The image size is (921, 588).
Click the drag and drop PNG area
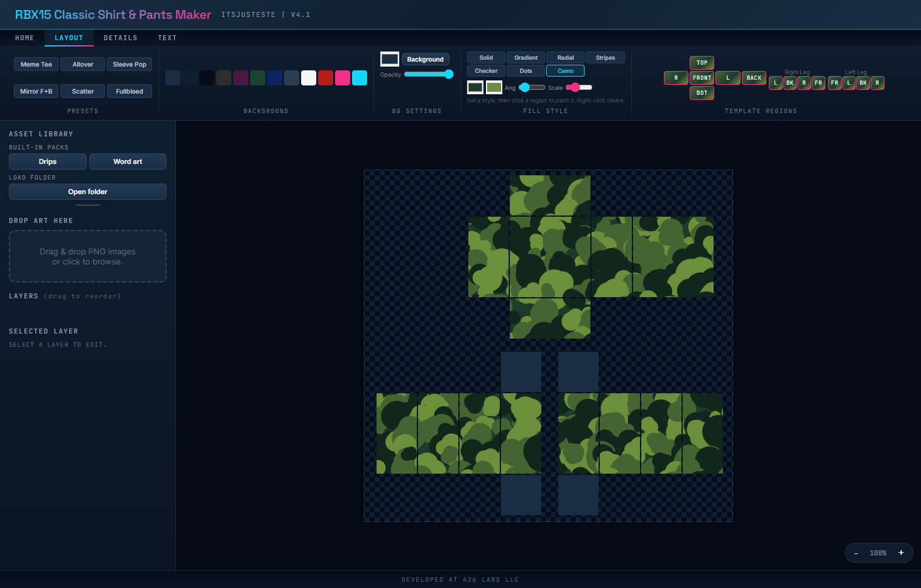(87, 256)
